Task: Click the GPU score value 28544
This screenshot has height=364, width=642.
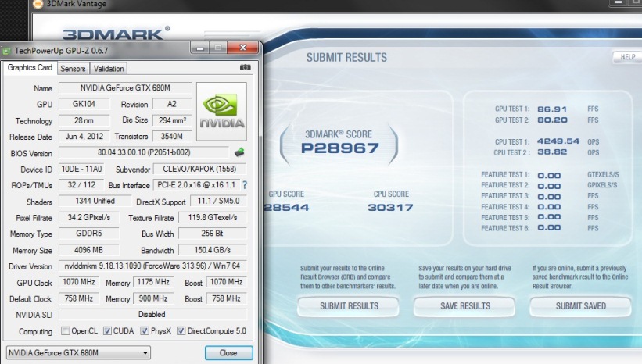Action: pos(286,207)
